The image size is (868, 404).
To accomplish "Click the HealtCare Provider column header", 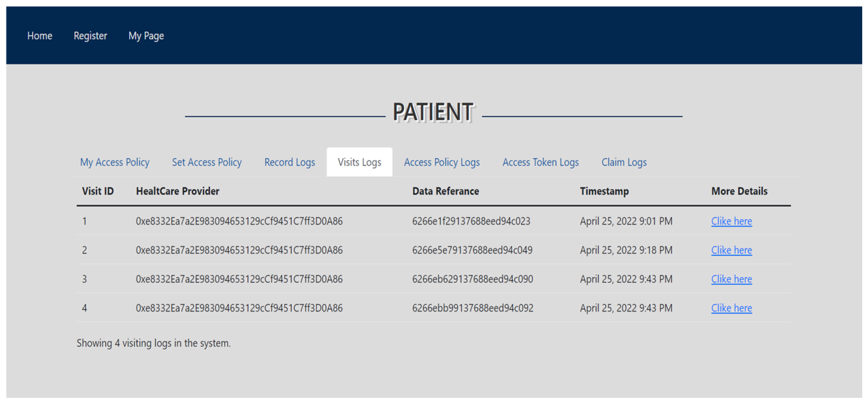I will click(177, 191).
